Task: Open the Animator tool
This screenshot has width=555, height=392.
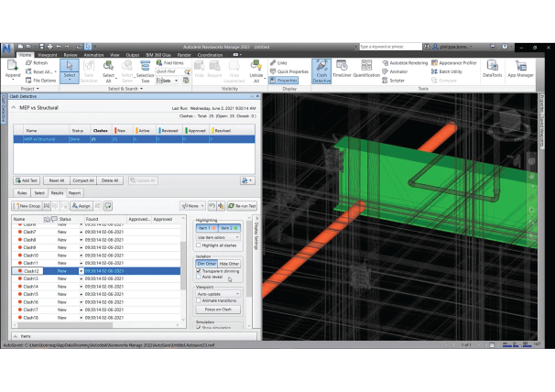Action: 395,71
